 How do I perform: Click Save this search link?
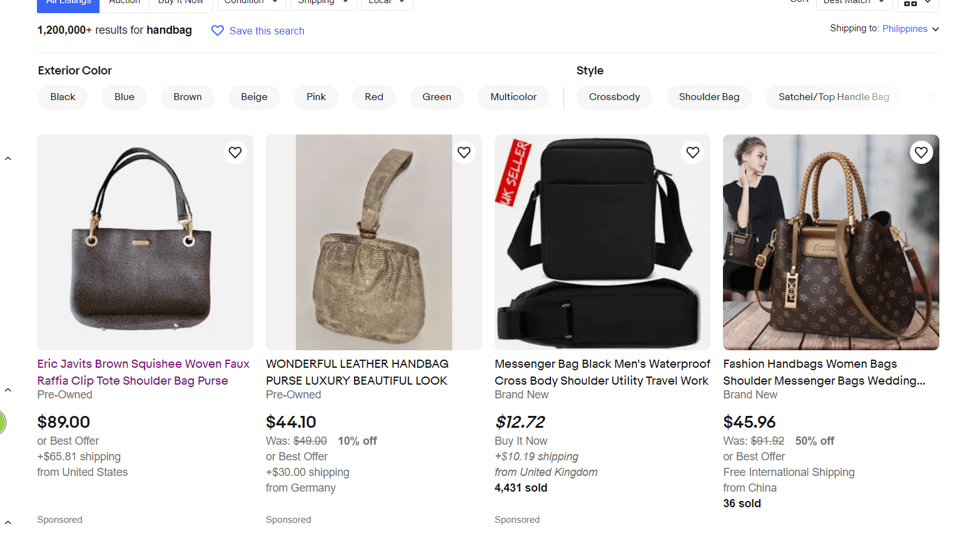click(x=267, y=31)
